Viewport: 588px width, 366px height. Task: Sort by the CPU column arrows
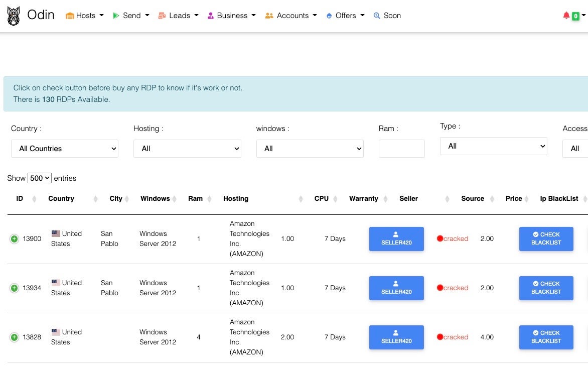[335, 199]
